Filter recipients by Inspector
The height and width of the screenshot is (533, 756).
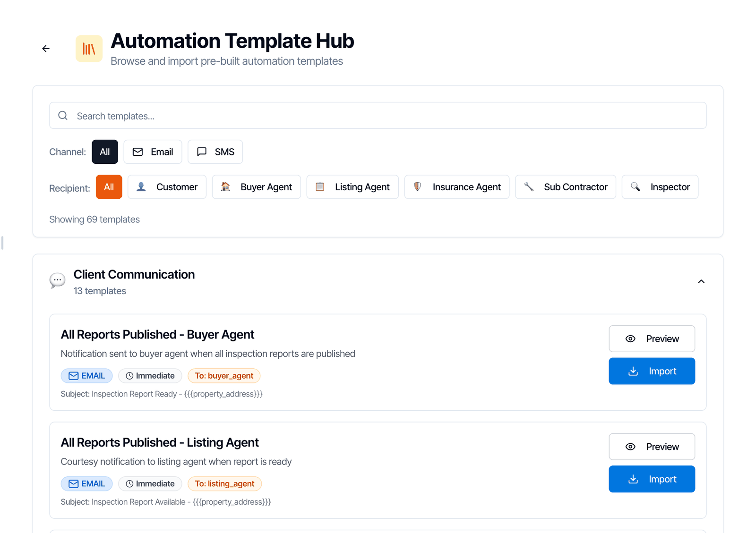(x=660, y=187)
